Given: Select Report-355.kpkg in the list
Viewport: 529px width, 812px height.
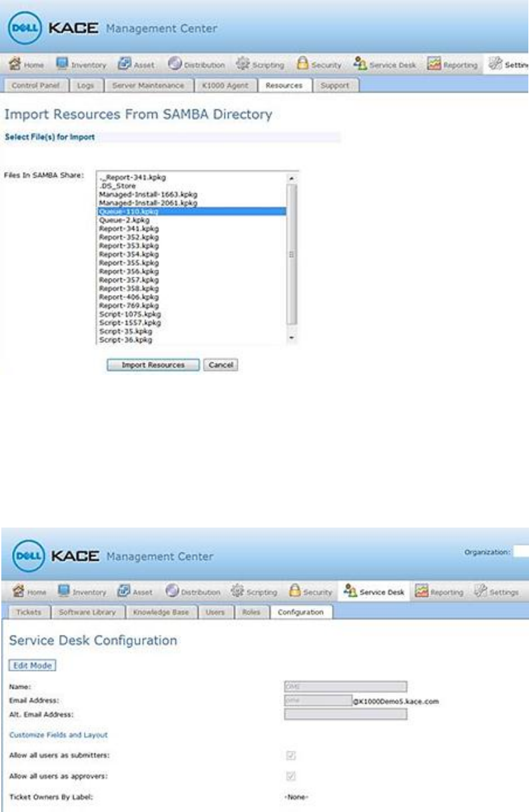Looking at the screenshot, I should click(192, 262).
